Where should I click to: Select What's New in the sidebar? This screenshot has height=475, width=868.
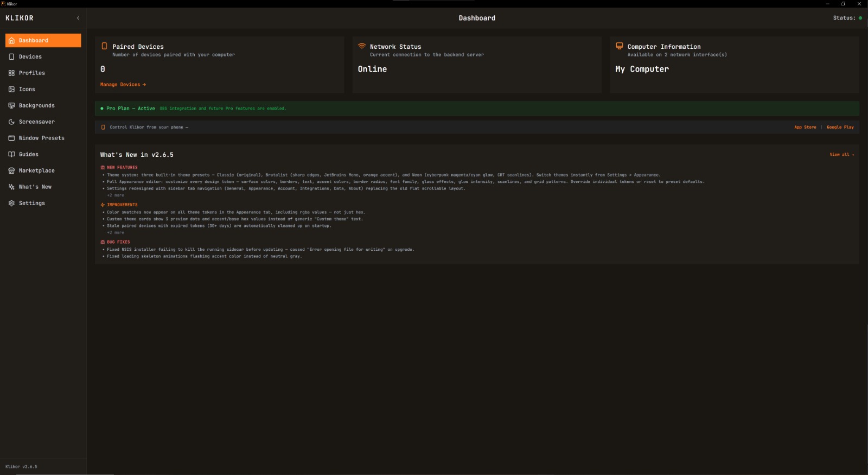click(43, 187)
